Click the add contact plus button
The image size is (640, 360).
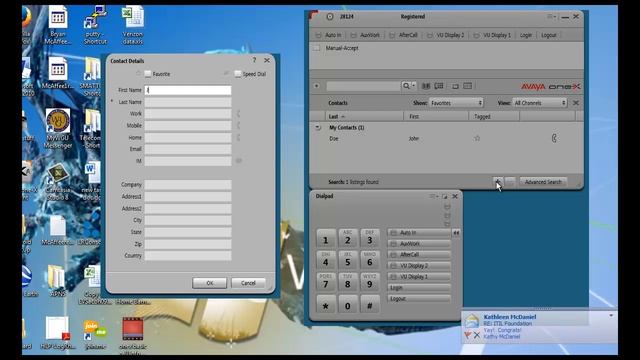(x=498, y=182)
